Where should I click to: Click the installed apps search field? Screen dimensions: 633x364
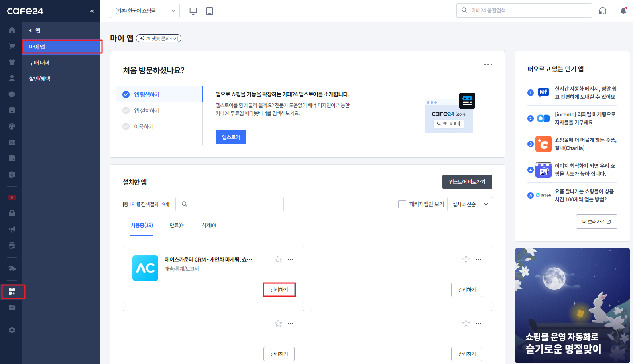coord(230,204)
